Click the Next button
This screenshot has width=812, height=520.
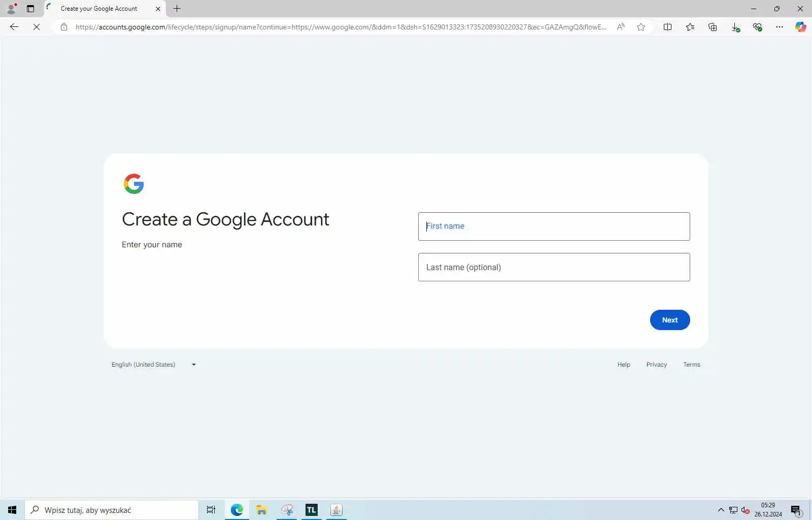670,320
